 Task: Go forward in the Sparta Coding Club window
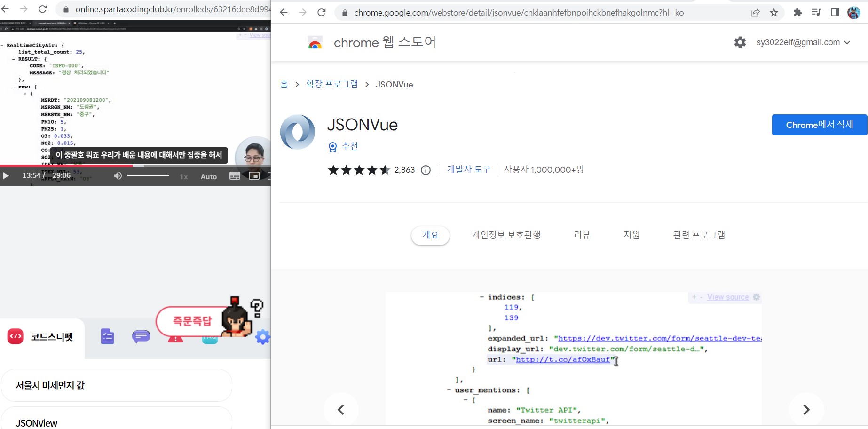click(24, 9)
